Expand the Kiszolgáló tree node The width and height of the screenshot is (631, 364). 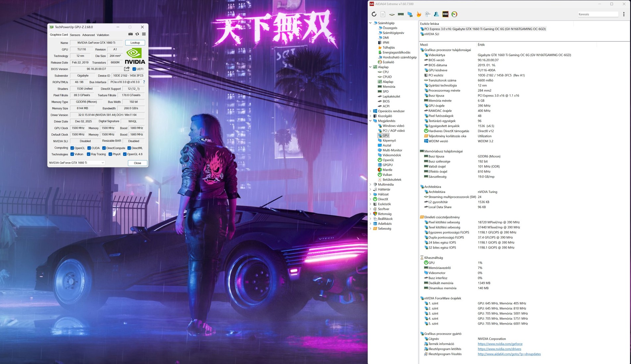click(x=370, y=116)
